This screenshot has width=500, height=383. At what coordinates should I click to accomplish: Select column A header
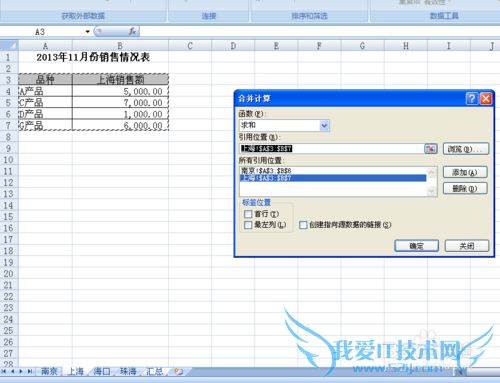click(x=45, y=45)
